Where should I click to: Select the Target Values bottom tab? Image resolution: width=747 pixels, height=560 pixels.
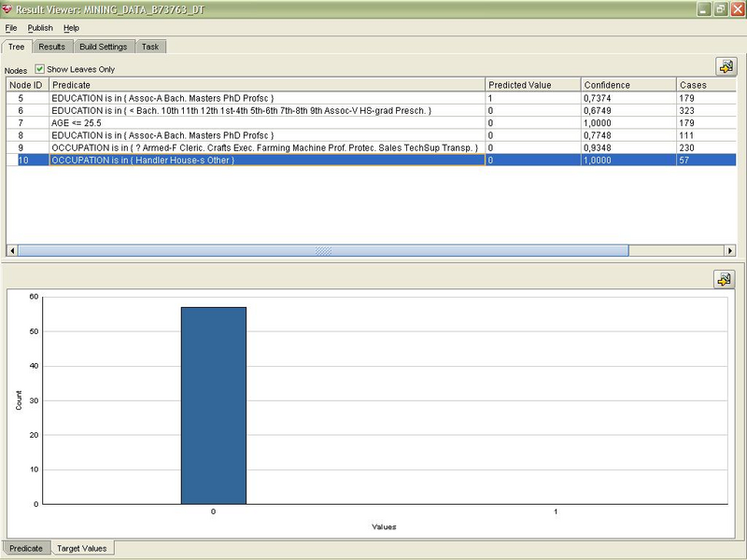(82, 548)
